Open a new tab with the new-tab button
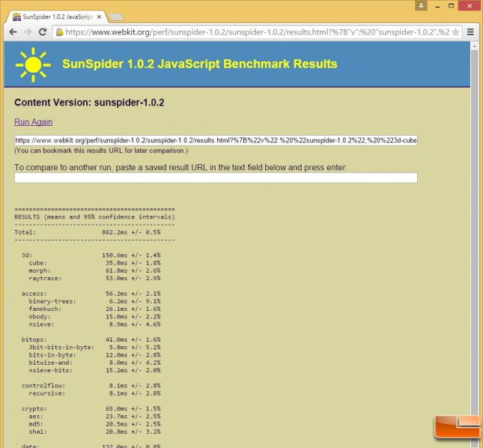 (116, 17)
